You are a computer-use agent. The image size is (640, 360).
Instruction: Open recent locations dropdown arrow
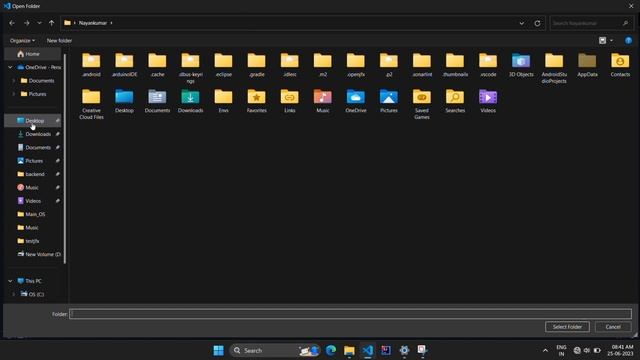pyautogui.click(x=39, y=23)
